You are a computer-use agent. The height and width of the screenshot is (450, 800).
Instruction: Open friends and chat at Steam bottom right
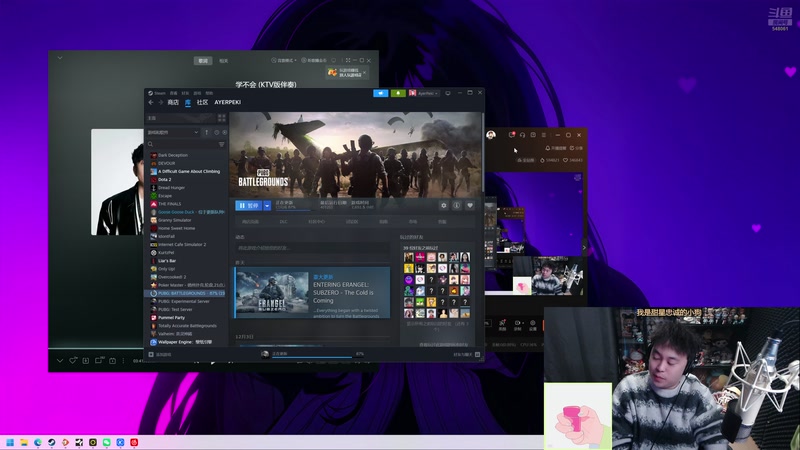[x=467, y=355]
